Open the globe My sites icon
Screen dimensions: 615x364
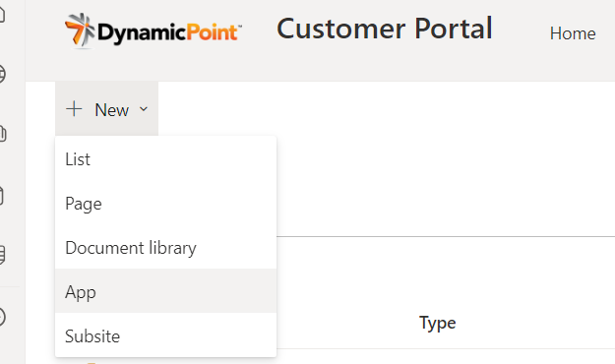coord(2,74)
